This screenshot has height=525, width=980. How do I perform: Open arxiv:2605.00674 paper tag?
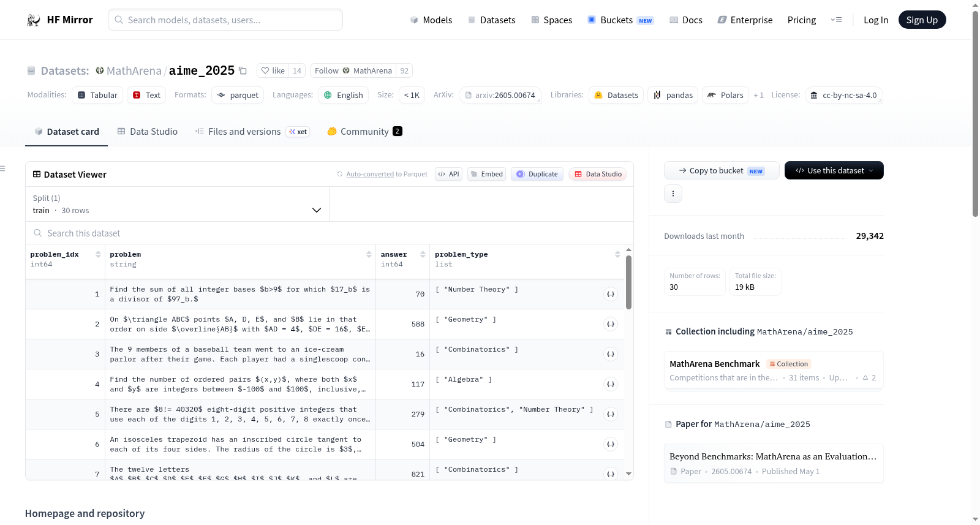[500, 95]
